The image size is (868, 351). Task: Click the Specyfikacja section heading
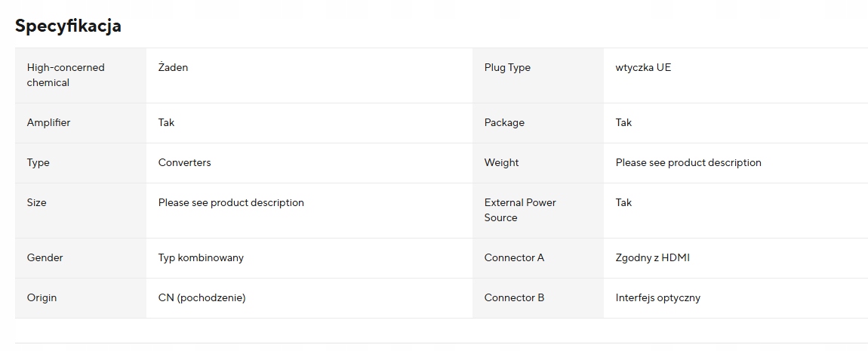[68, 26]
